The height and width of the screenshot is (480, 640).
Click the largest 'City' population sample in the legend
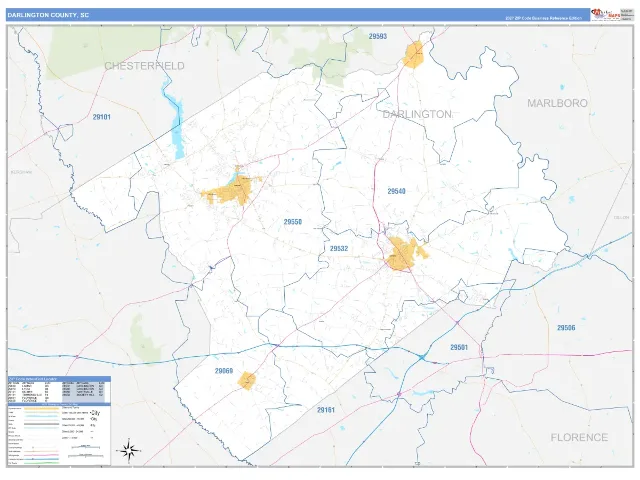[95, 413]
